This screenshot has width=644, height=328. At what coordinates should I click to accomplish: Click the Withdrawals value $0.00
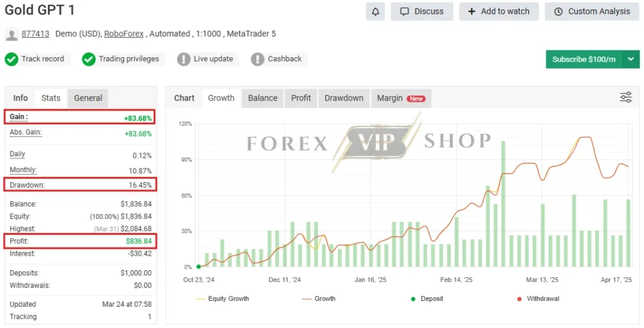click(x=143, y=285)
